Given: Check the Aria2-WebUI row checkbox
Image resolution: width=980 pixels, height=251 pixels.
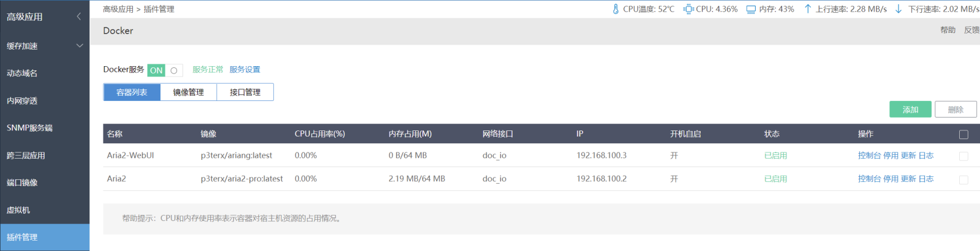Looking at the screenshot, I should tap(963, 156).
